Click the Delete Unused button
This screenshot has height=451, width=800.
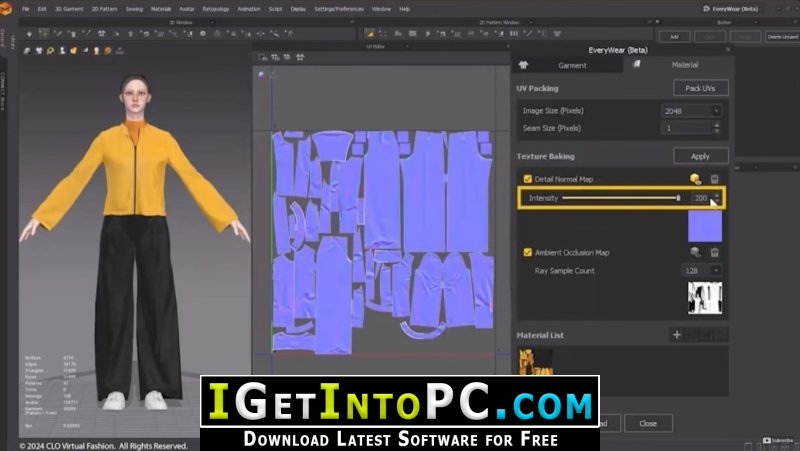pyautogui.click(x=782, y=37)
